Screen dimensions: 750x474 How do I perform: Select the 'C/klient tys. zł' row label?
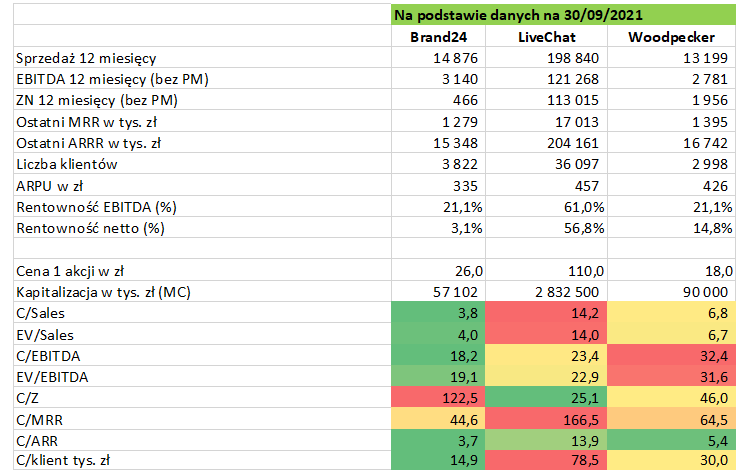coord(63,460)
